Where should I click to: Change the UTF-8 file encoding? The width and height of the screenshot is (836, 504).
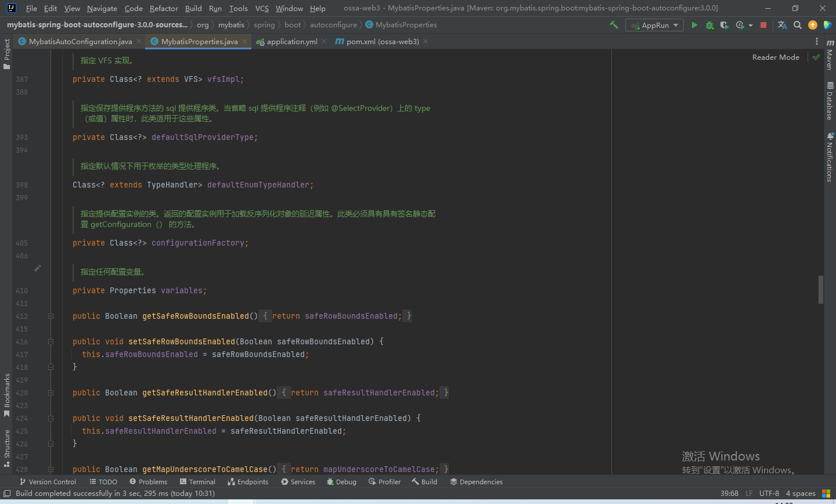pos(769,494)
